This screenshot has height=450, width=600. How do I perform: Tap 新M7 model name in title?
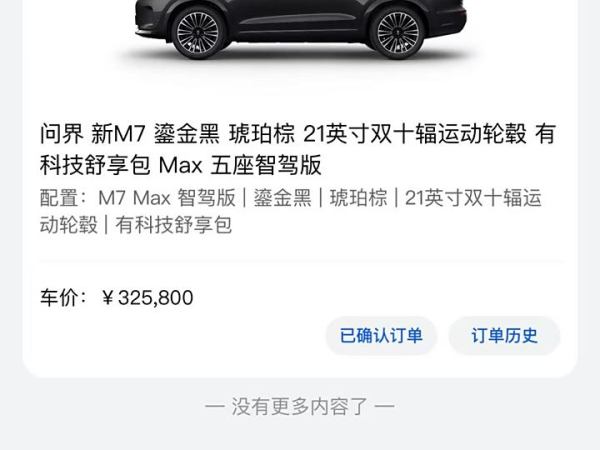(x=118, y=134)
